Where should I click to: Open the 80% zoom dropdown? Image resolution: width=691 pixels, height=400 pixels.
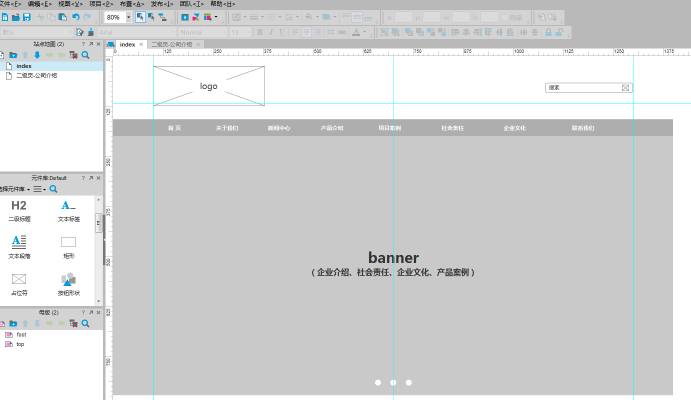click(x=129, y=17)
